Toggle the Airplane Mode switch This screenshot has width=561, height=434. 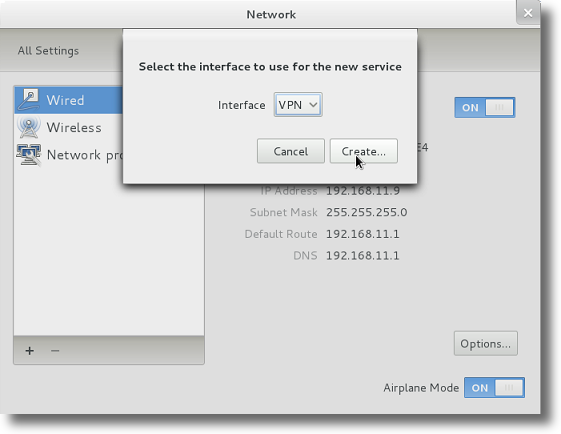[494, 387]
